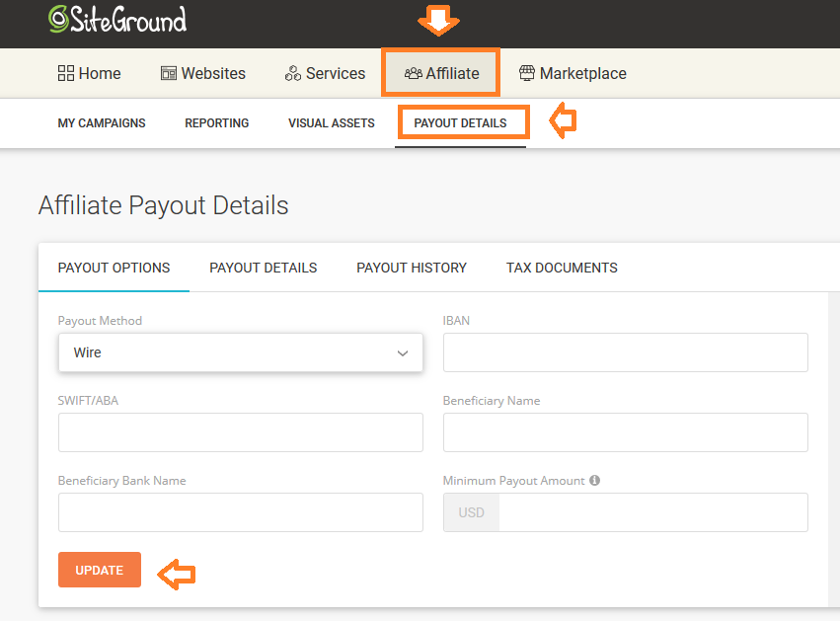Focus the IBAN input field
This screenshot has width=840, height=621.
click(x=626, y=352)
